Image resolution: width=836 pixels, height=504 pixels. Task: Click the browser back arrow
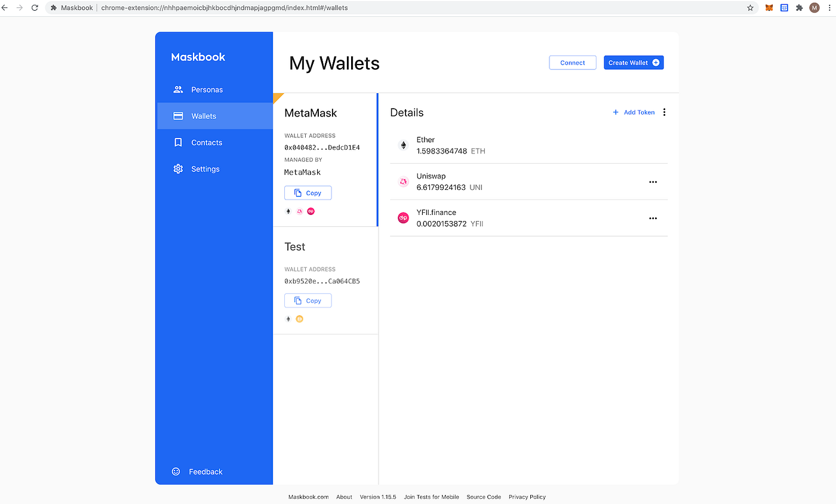tap(5, 8)
